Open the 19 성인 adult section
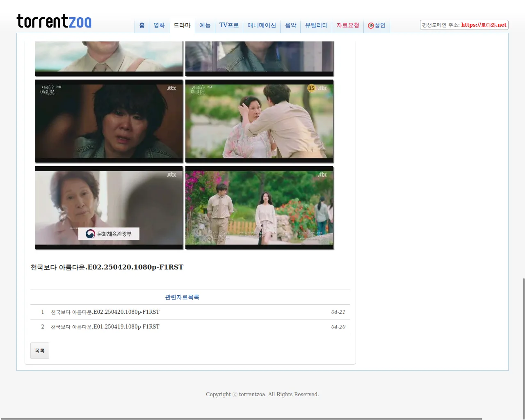Screen dimensions: 525x420 tap(377, 25)
